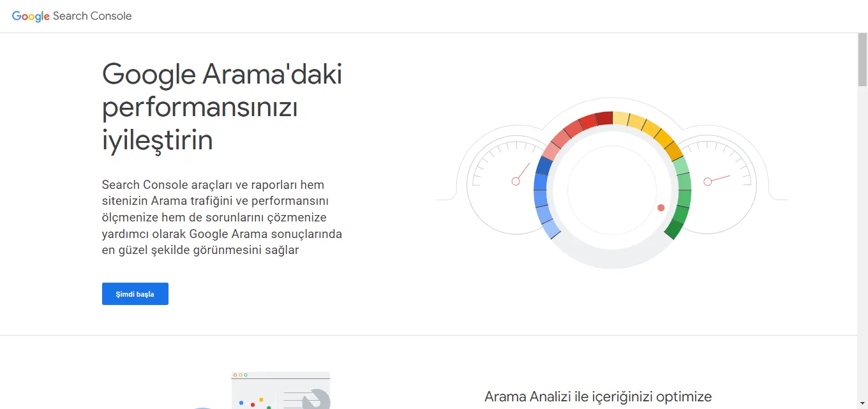
Task: Click the empty scrollbar track below the thumb
Action: 862,255
